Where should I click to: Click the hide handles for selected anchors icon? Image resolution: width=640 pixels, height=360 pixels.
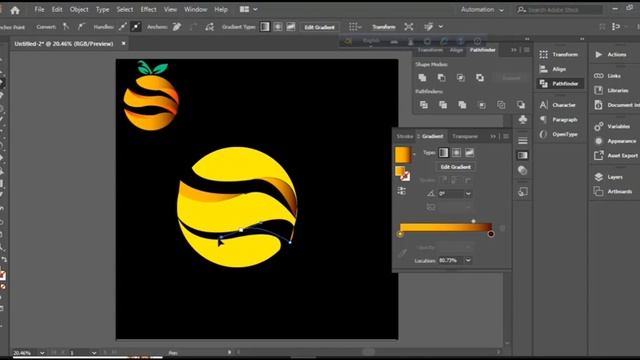[136, 27]
